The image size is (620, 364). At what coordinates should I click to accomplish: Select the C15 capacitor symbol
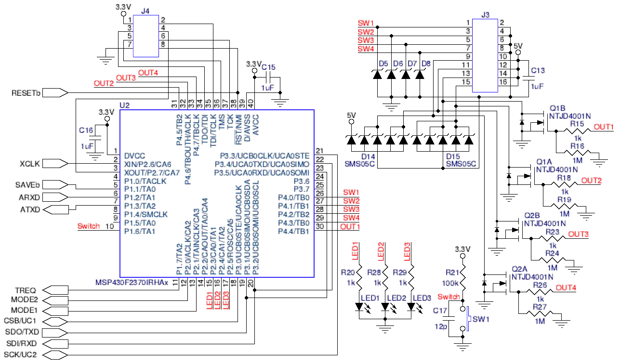click(268, 78)
